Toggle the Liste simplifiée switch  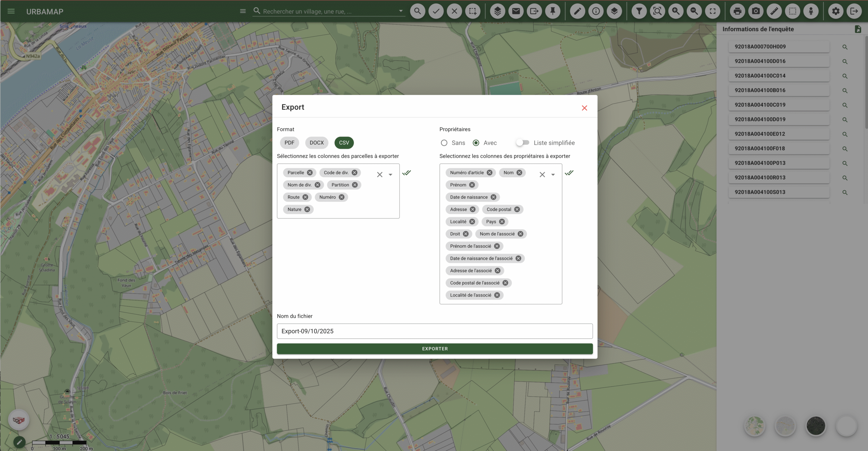(522, 143)
